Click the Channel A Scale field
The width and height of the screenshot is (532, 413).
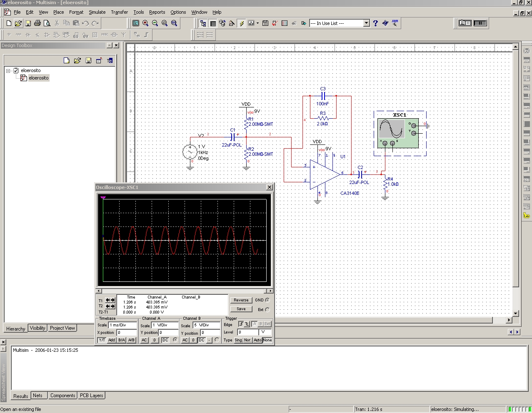165,325
